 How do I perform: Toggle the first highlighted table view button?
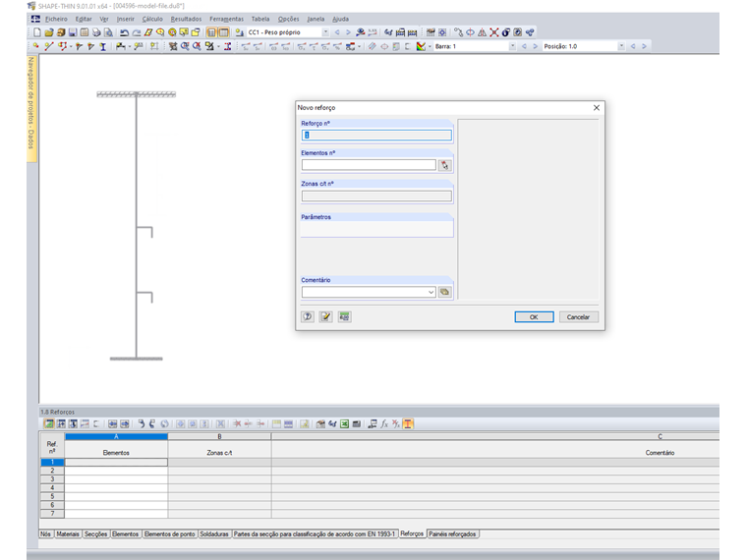211,32
